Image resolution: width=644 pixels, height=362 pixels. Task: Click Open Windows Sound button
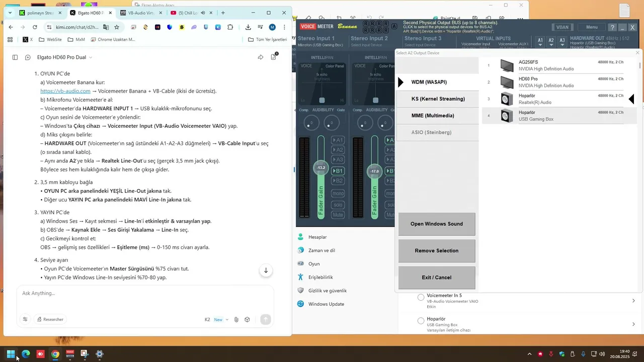pyautogui.click(x=437, y=224)
